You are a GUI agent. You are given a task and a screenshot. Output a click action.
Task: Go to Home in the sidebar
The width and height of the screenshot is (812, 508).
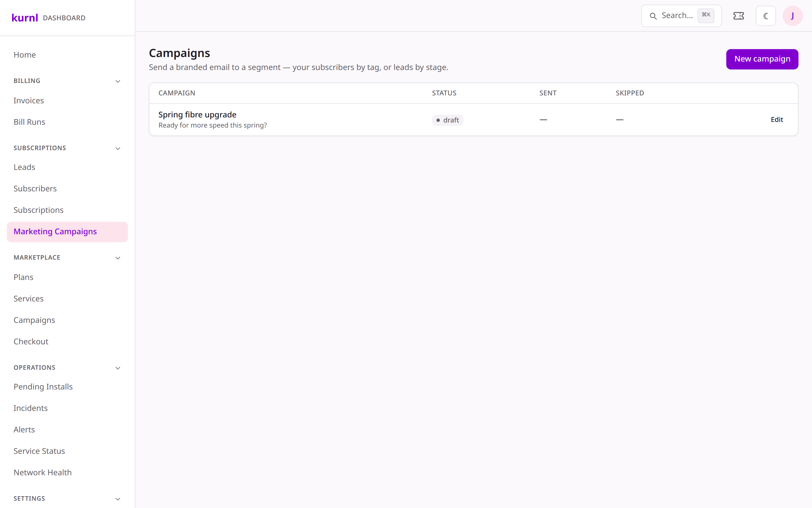tap(67, 55)
